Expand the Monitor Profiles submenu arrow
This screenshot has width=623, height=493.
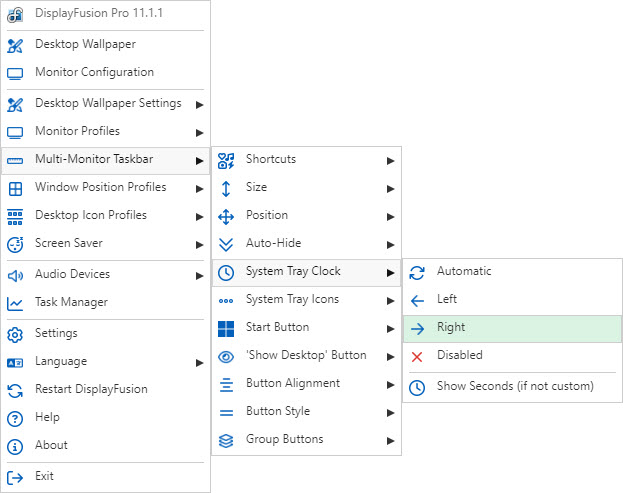coord(200,132)
